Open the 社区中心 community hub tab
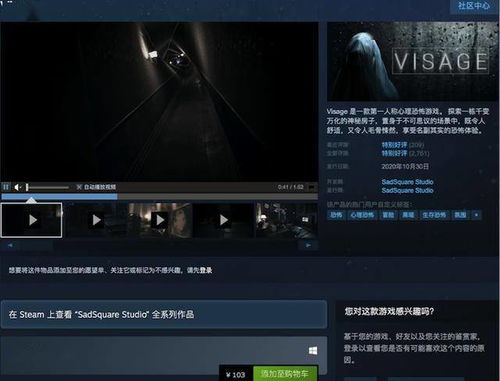Screen dimensions: 500x381 coord(474,6)
